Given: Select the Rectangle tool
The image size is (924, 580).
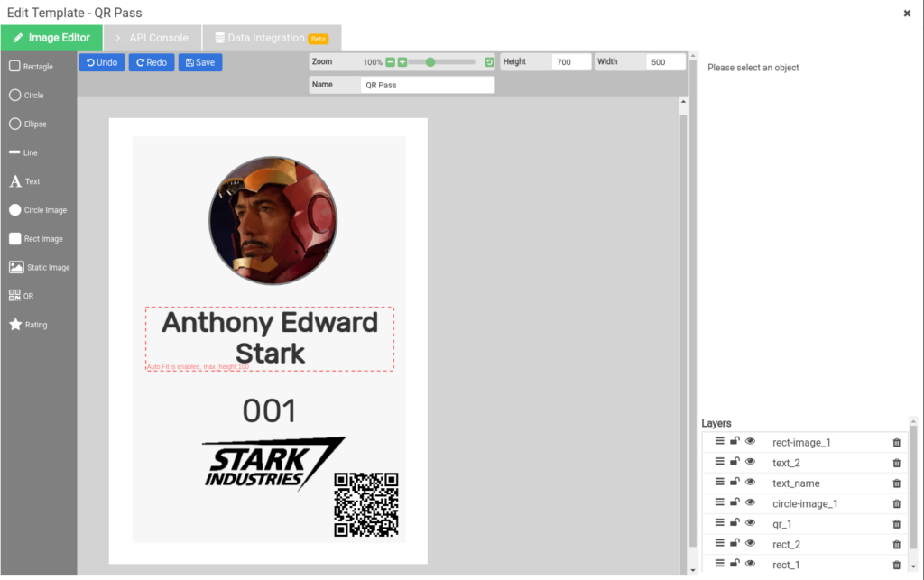Looking at the screenshot, I should coord(32,67).
